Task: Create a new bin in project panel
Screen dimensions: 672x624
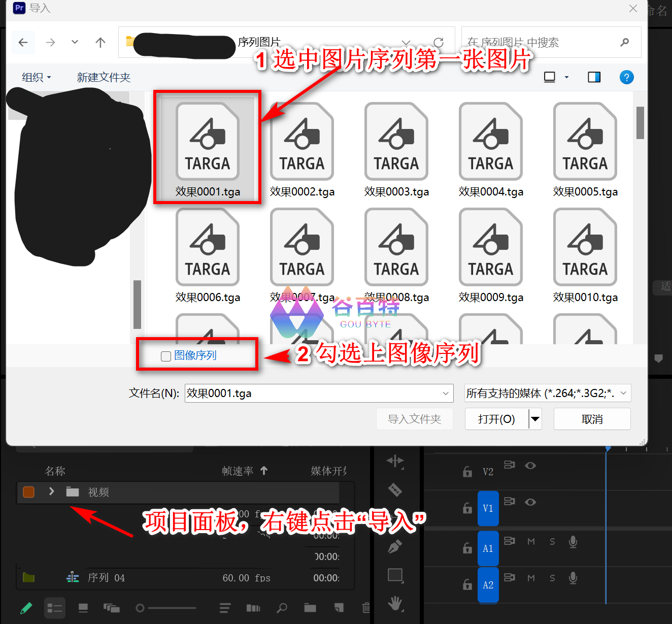Action: pyautogui.click(x=310, y=608)
